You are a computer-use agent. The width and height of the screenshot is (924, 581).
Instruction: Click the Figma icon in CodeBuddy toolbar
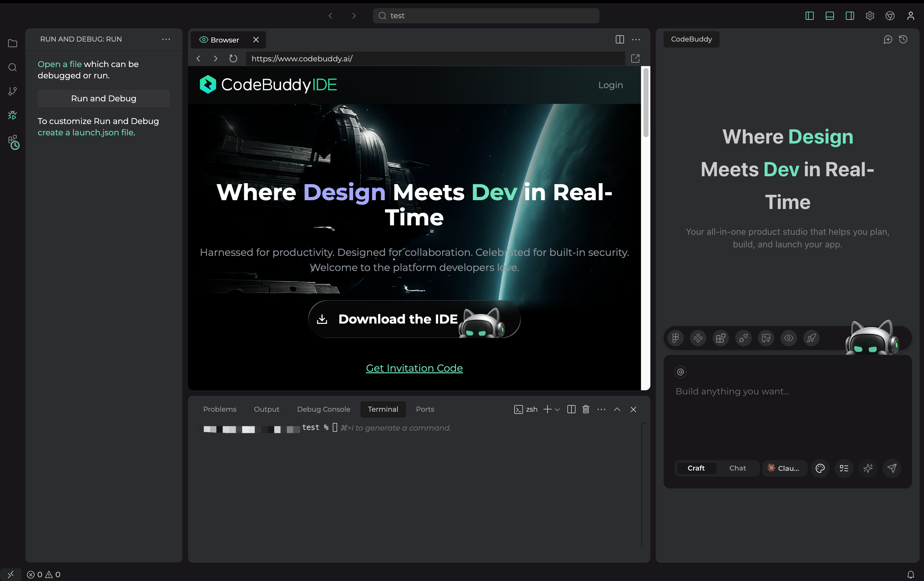pos(675,338)
